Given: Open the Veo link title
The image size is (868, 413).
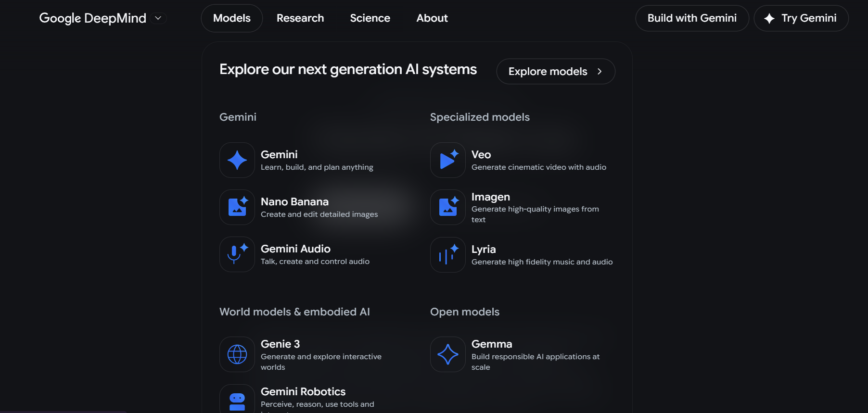Looking at the screenshot, I should click(481, 154).
